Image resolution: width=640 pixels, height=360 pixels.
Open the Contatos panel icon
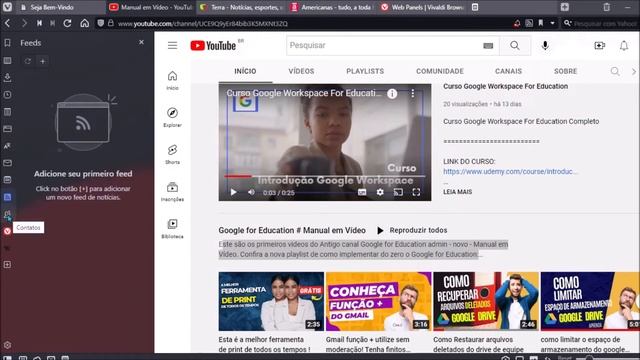click(7, 214)
